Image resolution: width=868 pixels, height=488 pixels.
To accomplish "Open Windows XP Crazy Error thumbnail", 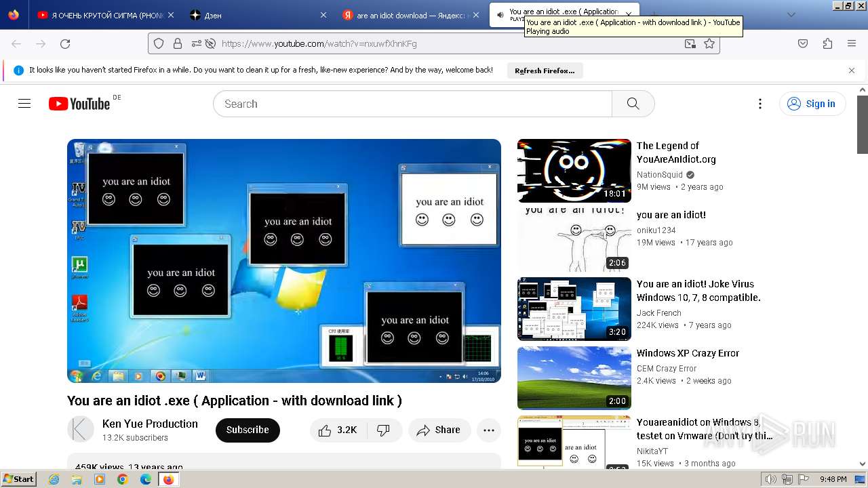I will tap(574, 378).
